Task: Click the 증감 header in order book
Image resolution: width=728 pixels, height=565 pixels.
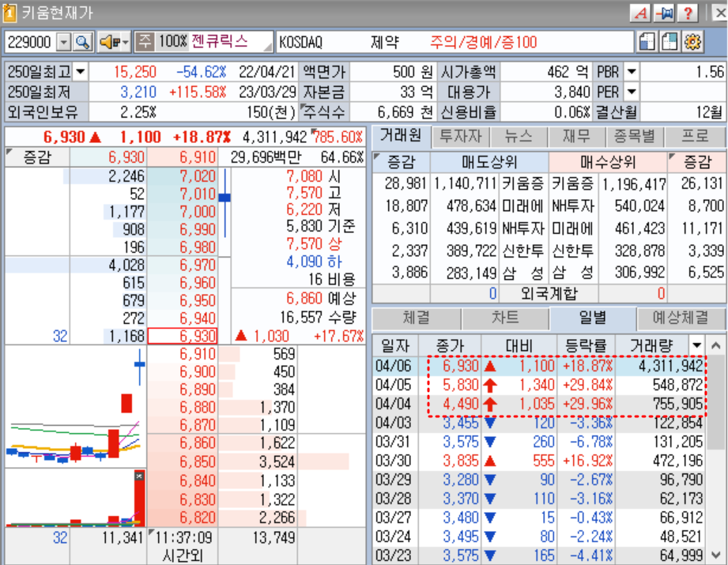Action: pyautogui.click(x=37, y=157)
